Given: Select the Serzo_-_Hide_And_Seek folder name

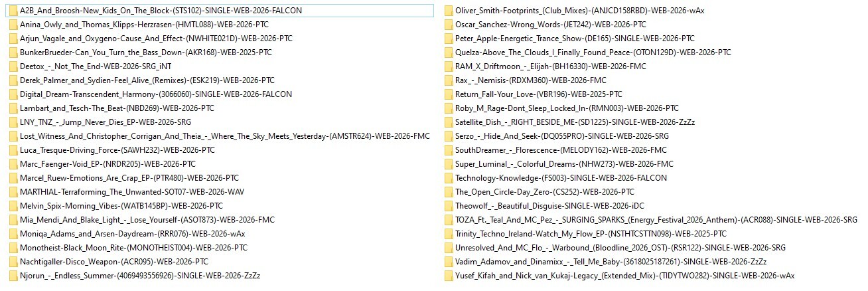Looking at the screenshot, I should [x=562, y=136].
